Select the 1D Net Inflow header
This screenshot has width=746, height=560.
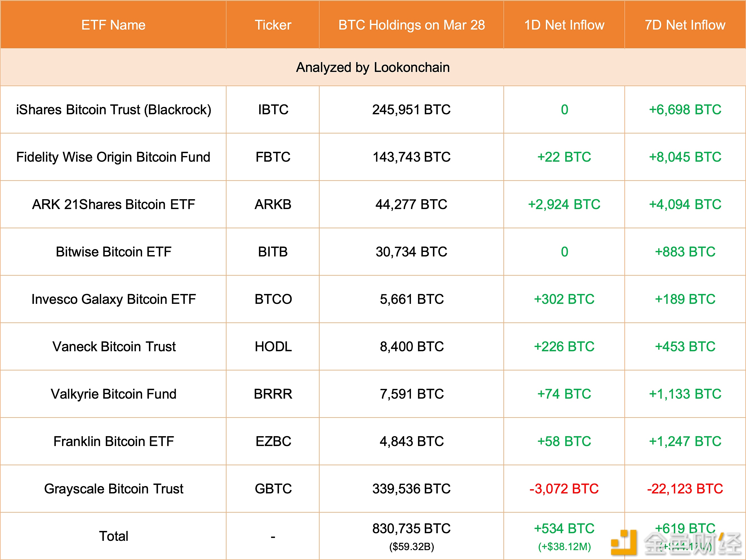(x=564, y=25)
